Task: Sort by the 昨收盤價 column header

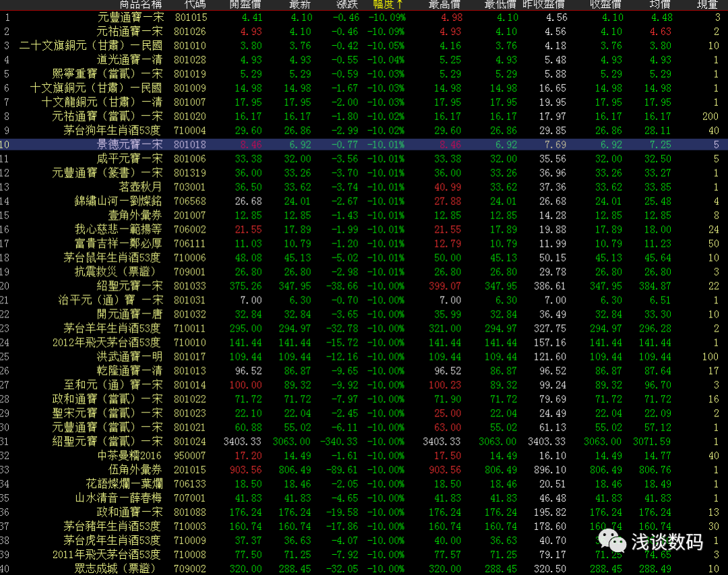Action: tap(544, 5)
